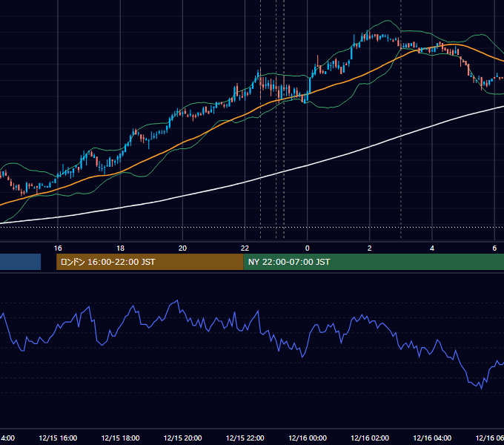This screenshot has height=445, width=504.
Task: Click the 12/16 04:00 date label
Action: coord(432,438)
